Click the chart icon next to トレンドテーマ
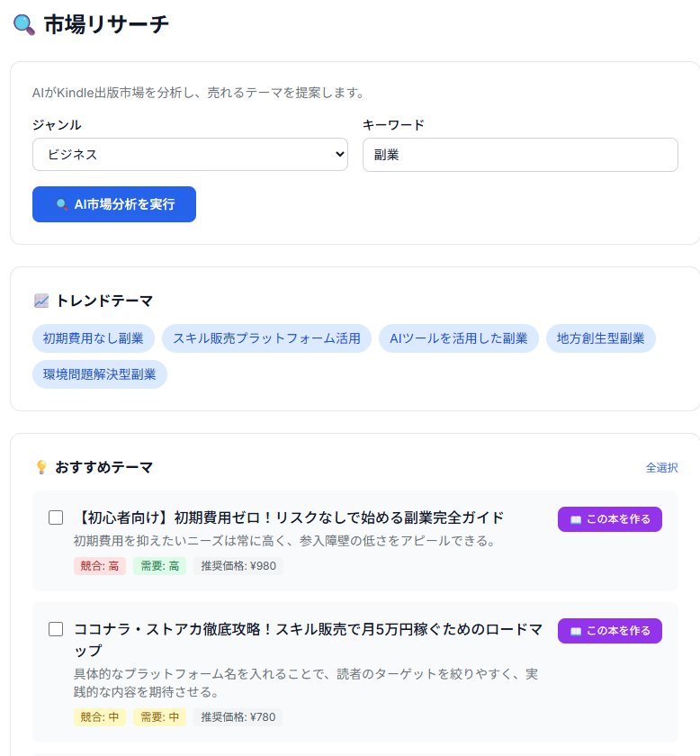The width and height of the screenshot is (700, 756). (40, 301)
